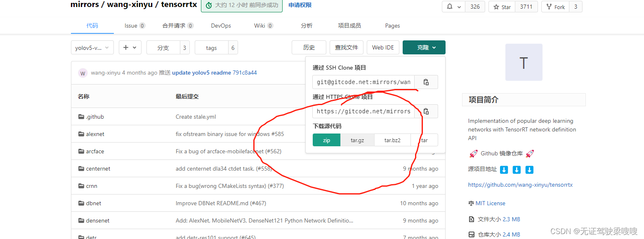Copy the HTTPS clone URL
Screen dimensions: 644x239
coord(426,111)
